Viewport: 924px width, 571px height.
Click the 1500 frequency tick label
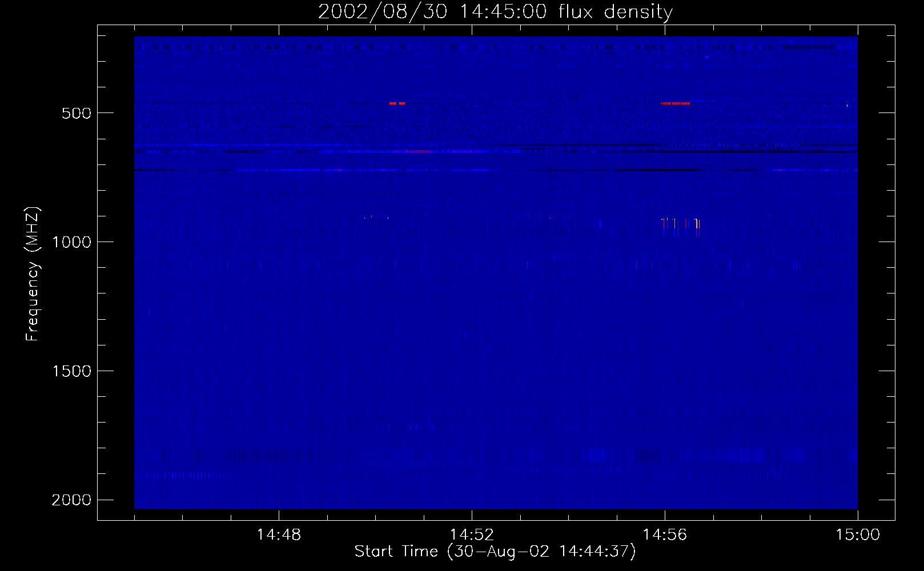[71, 371]
